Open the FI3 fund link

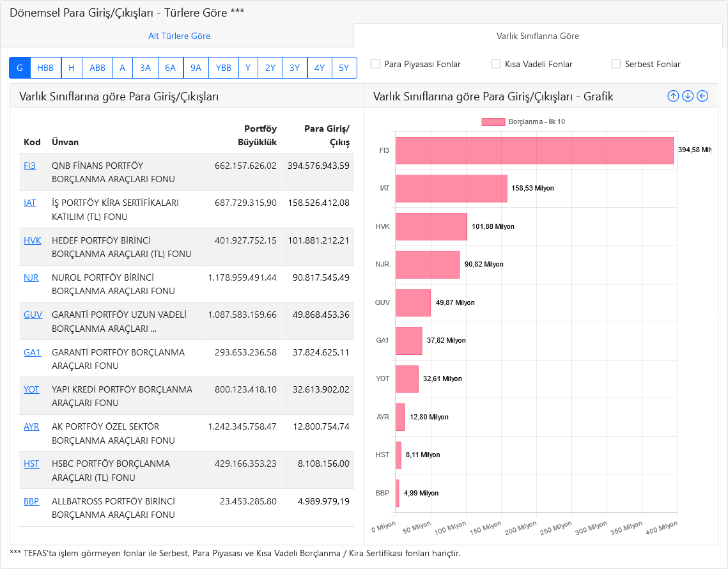click(x=29, y=166)
